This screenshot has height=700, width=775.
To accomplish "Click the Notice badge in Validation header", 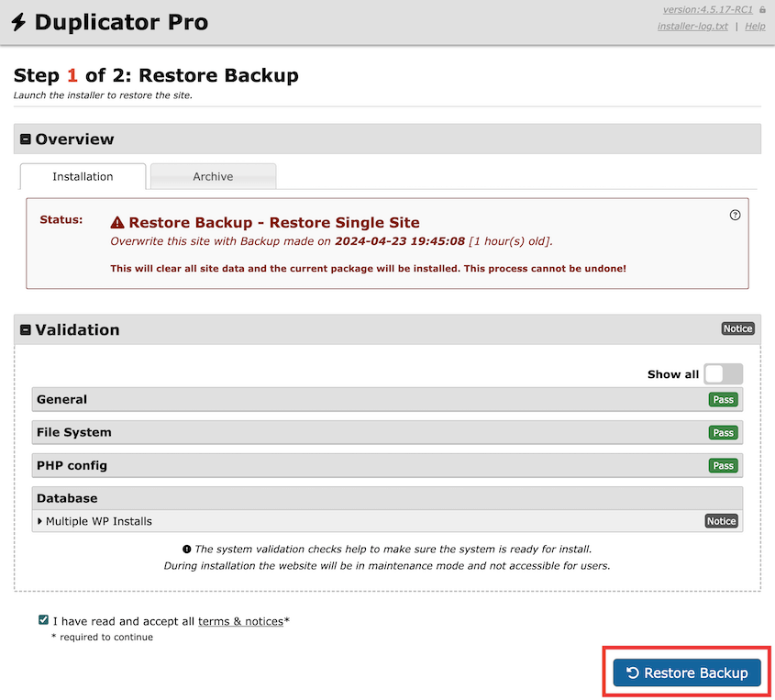I will point(737,328).
